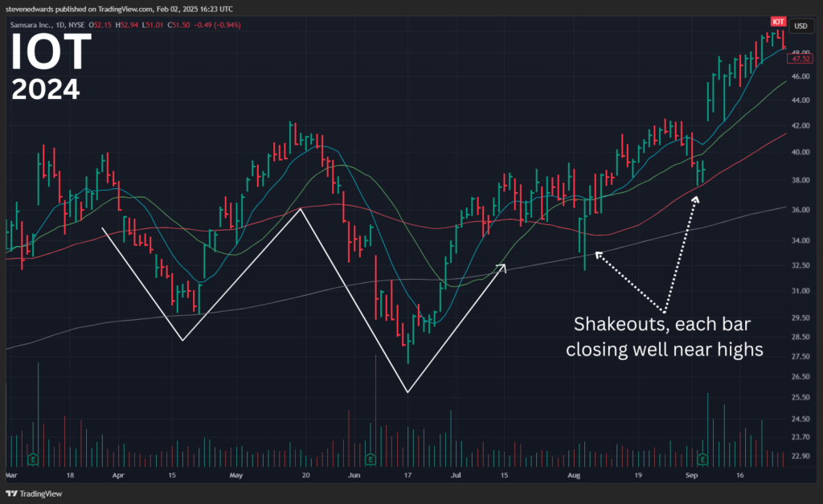Click the earnings E marker near March
Image resolution: width=823 pixels, height=504 pixels.
[33, 459]
